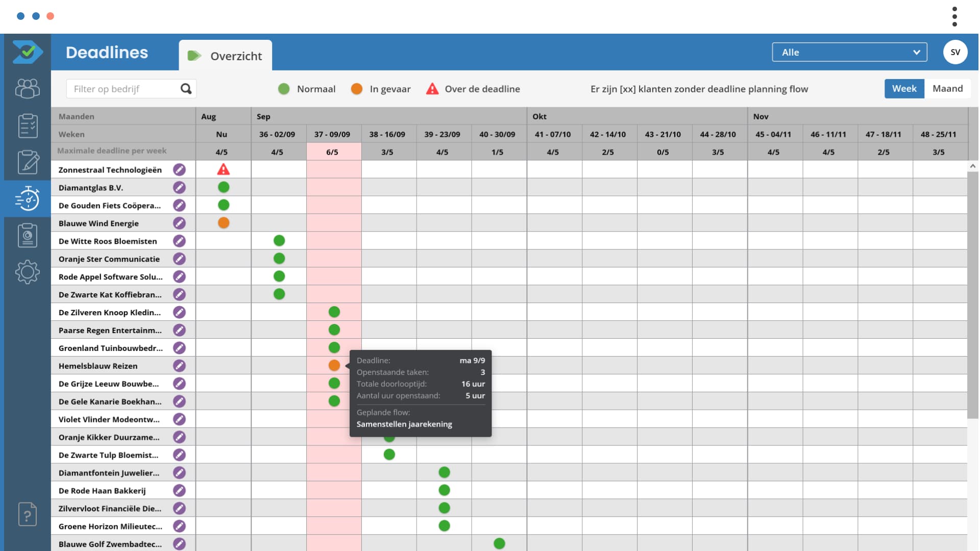This screenshot has height=551, width=980.
Task: Click the overdue warning triangle for Zonnestraal
Action: 223,170
